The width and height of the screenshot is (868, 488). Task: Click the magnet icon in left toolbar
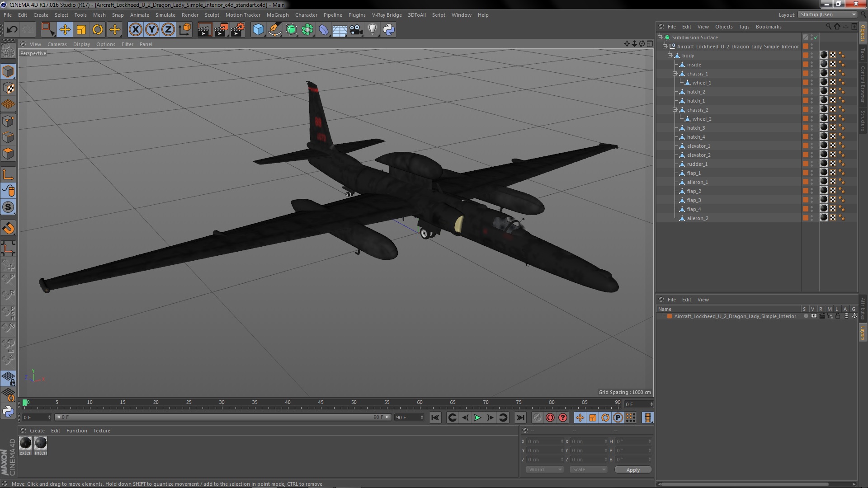[8, 228]
